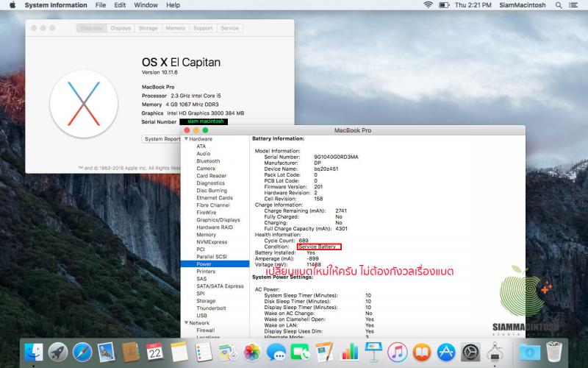The width and height of the screenshot is (588, 368).
Task: Open Finder from the dock
Action: click(x=34, y=353)
